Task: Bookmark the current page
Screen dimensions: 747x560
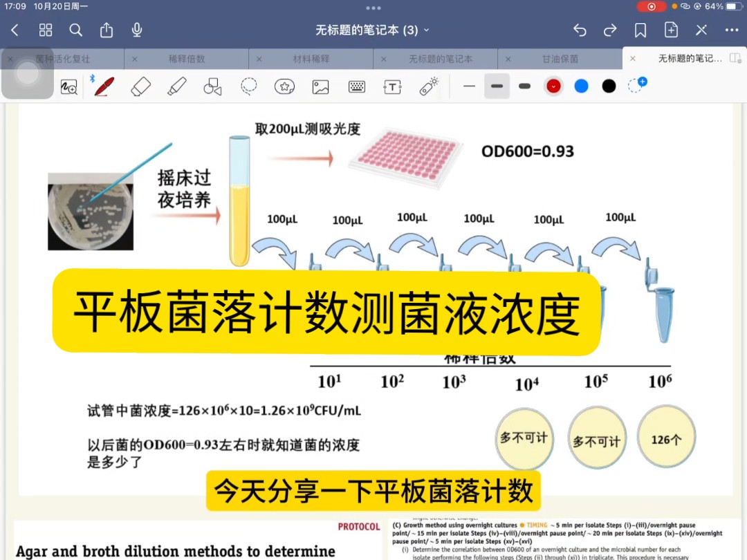Action: tap(640, 30)
